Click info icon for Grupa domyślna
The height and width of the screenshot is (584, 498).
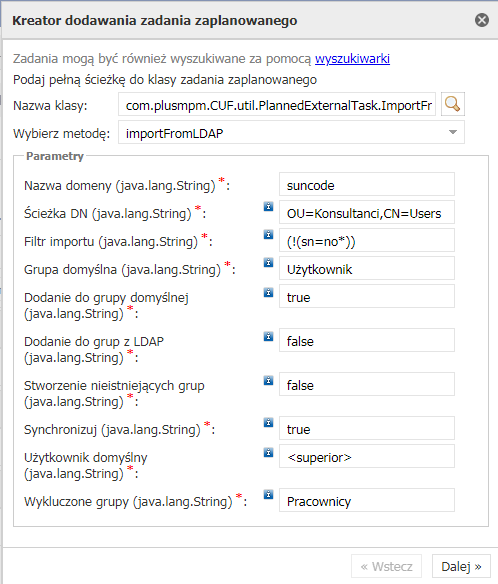tap(269, 263)
